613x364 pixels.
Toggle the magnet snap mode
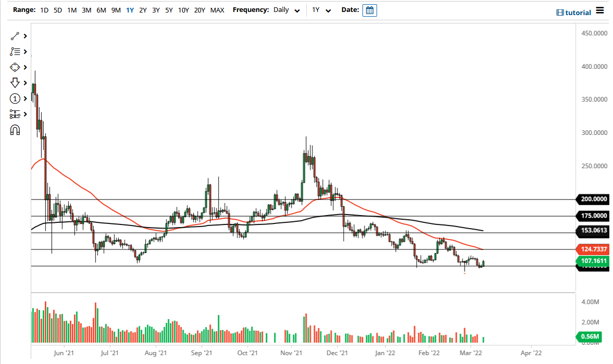(x=15, y=130)
